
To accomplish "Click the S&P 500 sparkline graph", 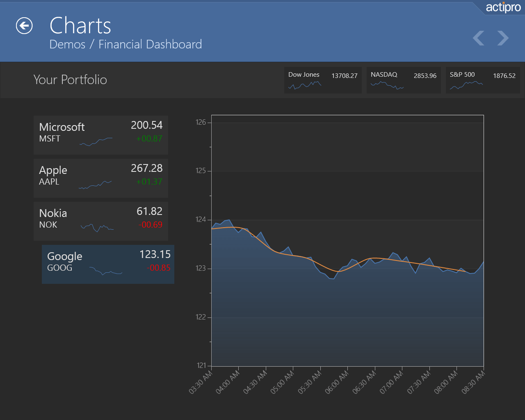I will pos(466,85).
